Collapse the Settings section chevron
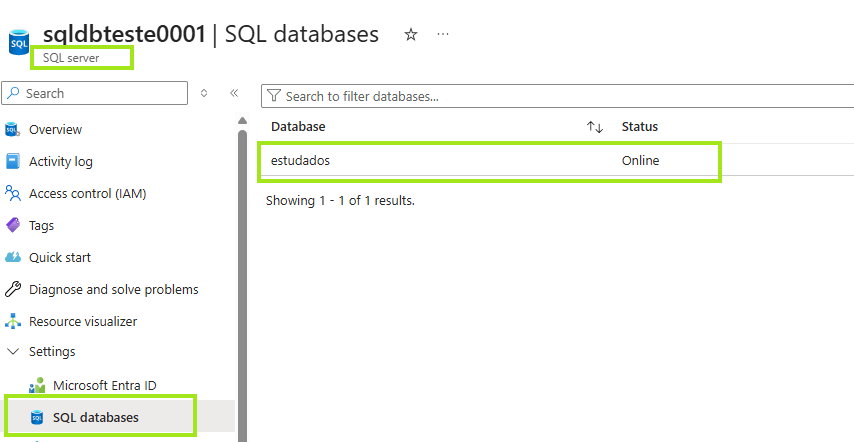The image size is (854, 442). [13, 352]
